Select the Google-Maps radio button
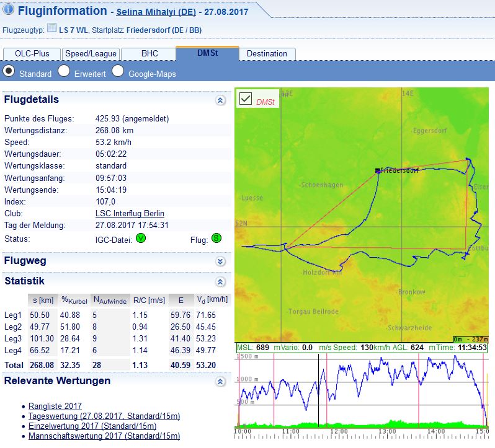Screen dimensions: 495x448 [118, 71]
